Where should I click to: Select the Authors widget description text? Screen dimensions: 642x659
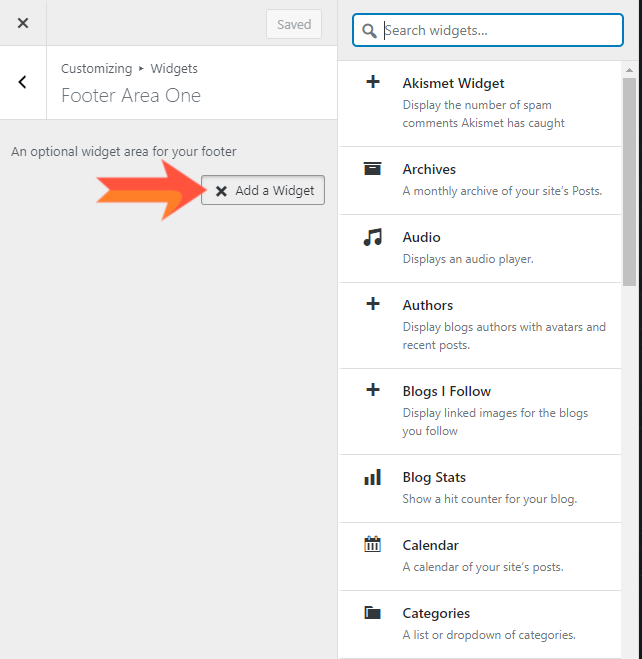point(504,336)
